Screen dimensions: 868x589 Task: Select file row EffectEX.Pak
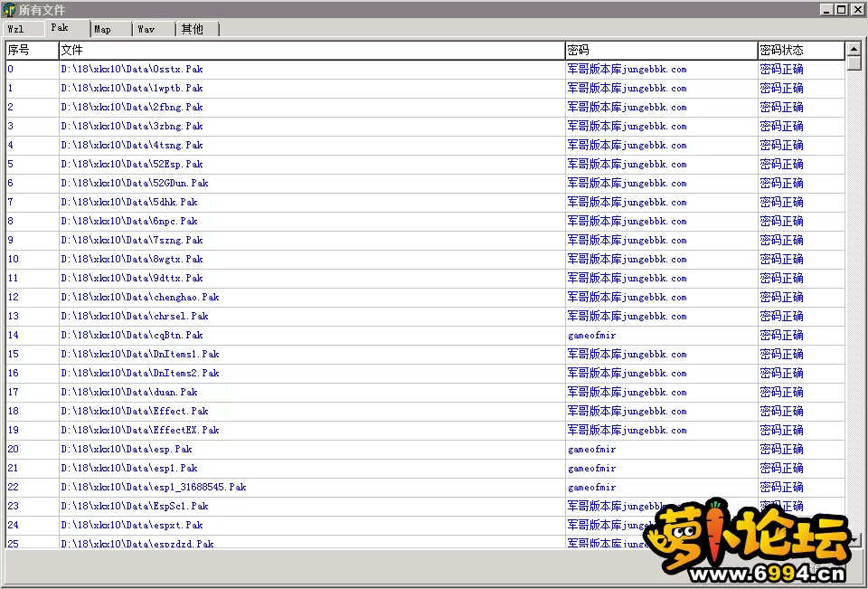point(425,430)
